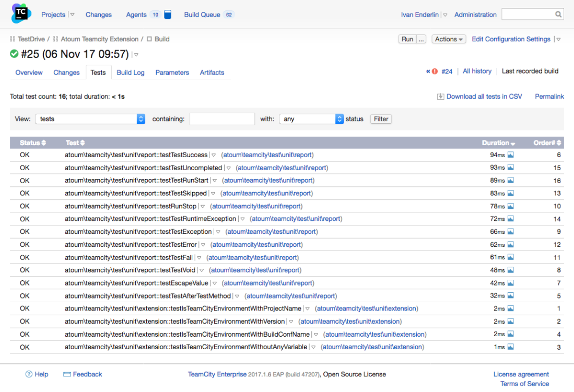Open duration graph icon for testTestRunStart
The height and width of the screenshot is (392, 574).
point(511,181)
